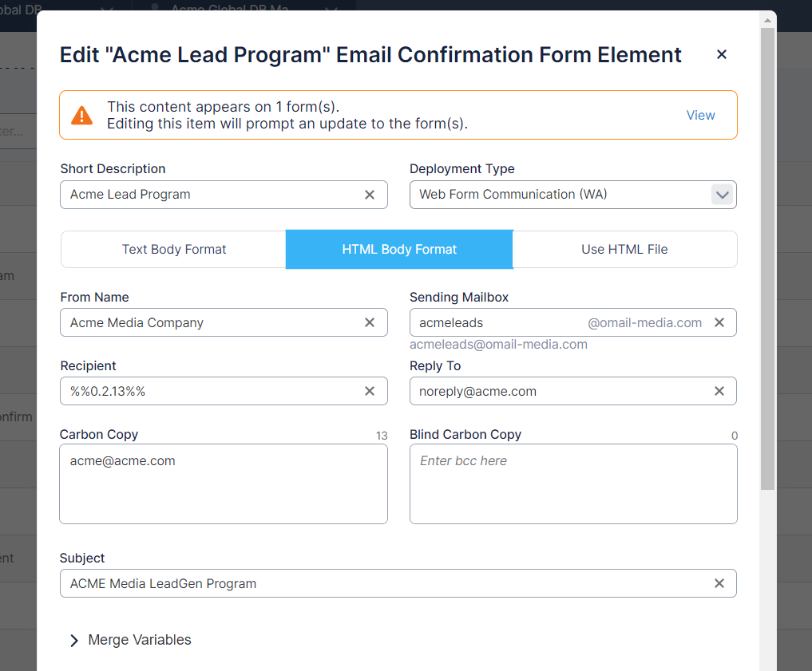Clear the Sending Mailbox X icon
The image size is (812, 671).
click(x=719, y=322)
